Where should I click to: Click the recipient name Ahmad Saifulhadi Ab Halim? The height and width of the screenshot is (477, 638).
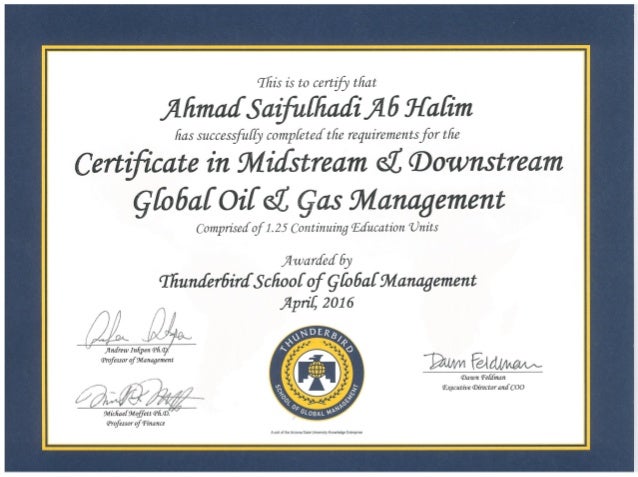pyautogui.click(x=317, y=109)
